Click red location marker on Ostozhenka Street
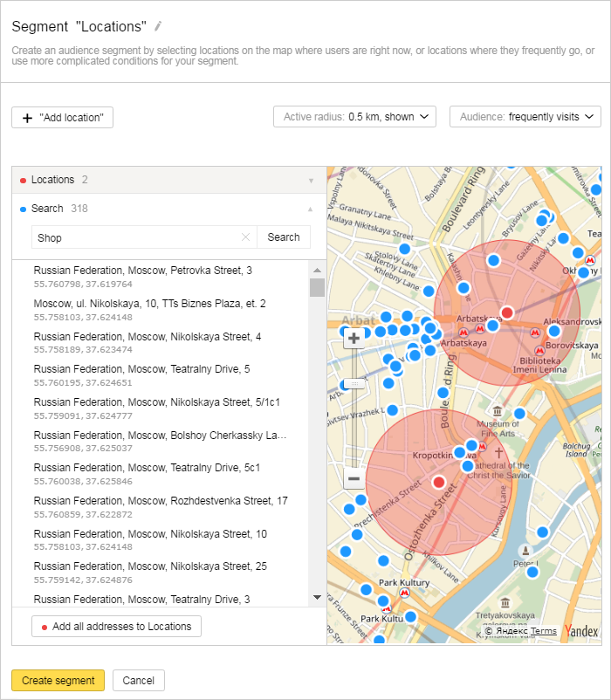 coord(439,482)
